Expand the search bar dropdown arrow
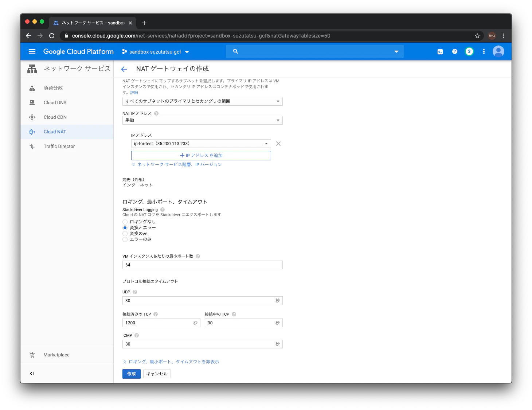The image size is (532, 410). click(396, 52)
